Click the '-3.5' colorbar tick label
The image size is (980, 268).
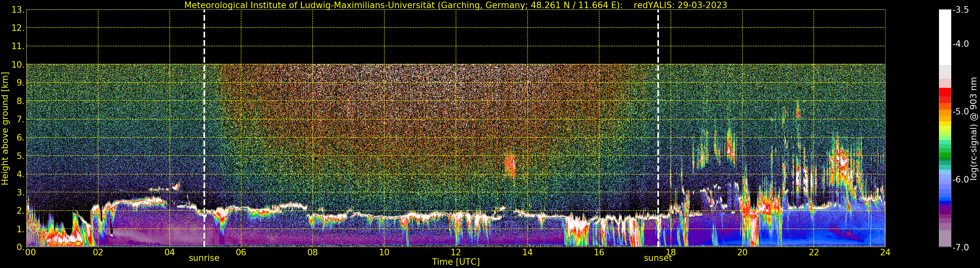pyautogui.click(x=960, y=10)
